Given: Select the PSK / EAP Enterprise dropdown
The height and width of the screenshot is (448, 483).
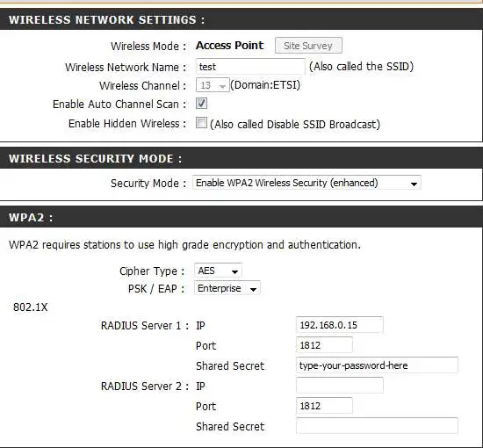Looking at the screenshot, I should point(227,288).
